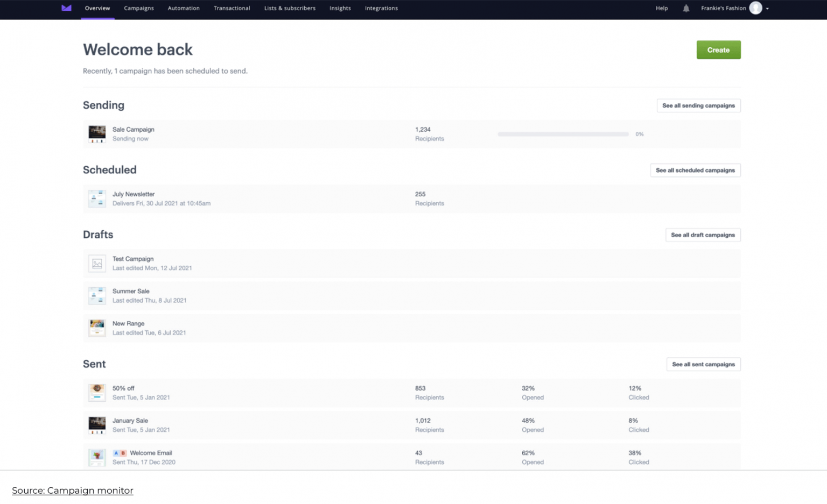827x504 pixels.
Task: Navigate to Lists & subscribers
Action: click(290, 8)
